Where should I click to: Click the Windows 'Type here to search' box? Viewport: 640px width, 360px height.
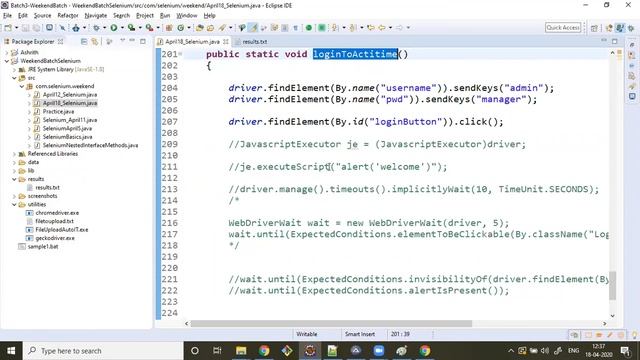click(103, 351)
